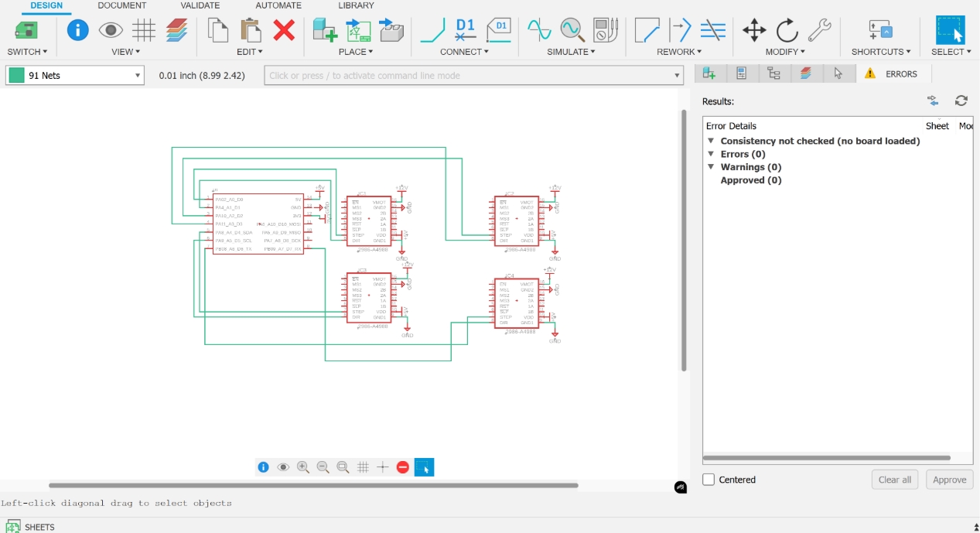Select the Move tool arrows icon
The image size is (980, 533).
click(x=754, y=30)
